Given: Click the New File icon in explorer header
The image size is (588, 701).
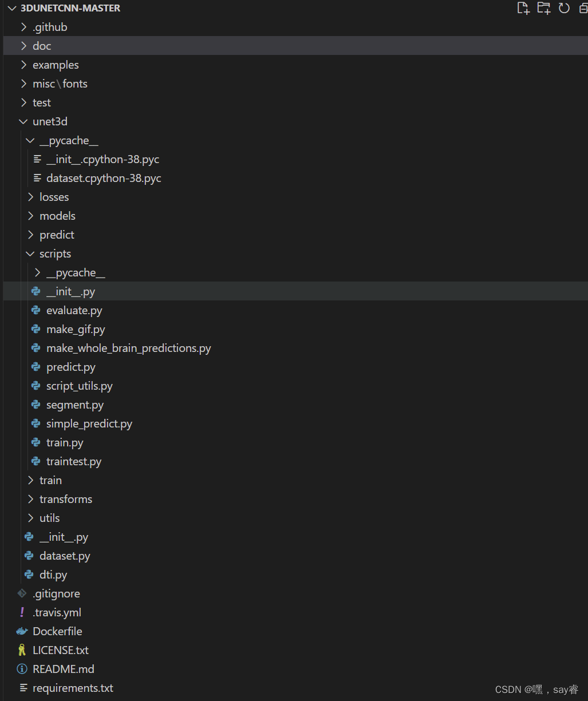Looking at the screenshot, I should tap(523, 8).
